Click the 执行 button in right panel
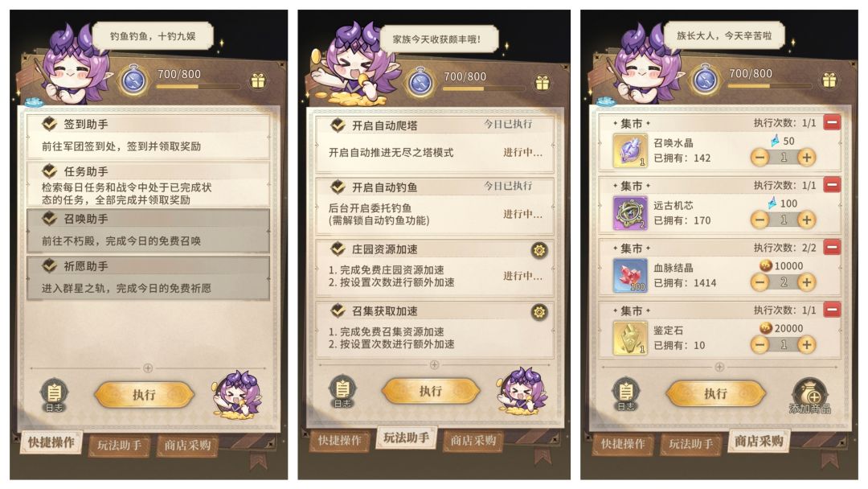 tap(716, 394)
